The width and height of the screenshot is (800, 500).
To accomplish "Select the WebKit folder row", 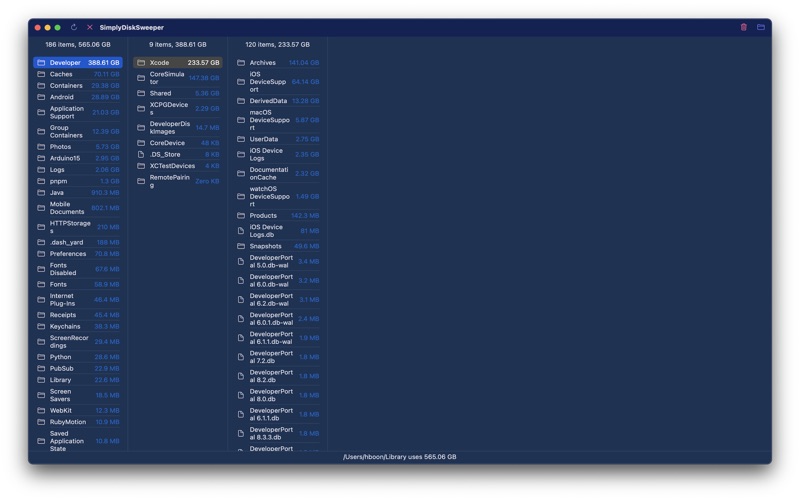I will tap(78, 411).
